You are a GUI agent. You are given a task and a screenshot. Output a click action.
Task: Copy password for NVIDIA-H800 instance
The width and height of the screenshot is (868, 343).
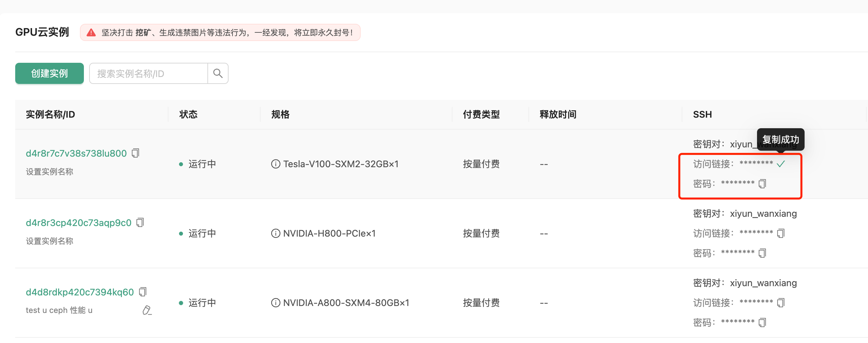click(762, 253)
